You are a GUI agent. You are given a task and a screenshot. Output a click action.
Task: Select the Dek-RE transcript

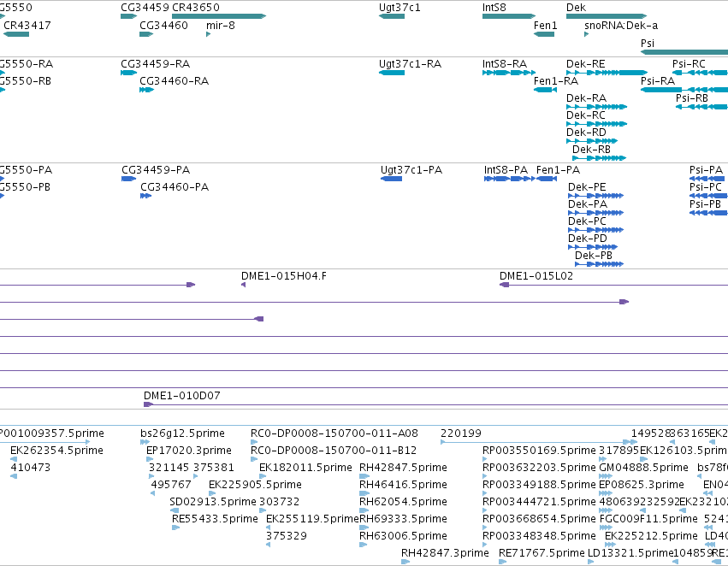coord(607,73)
